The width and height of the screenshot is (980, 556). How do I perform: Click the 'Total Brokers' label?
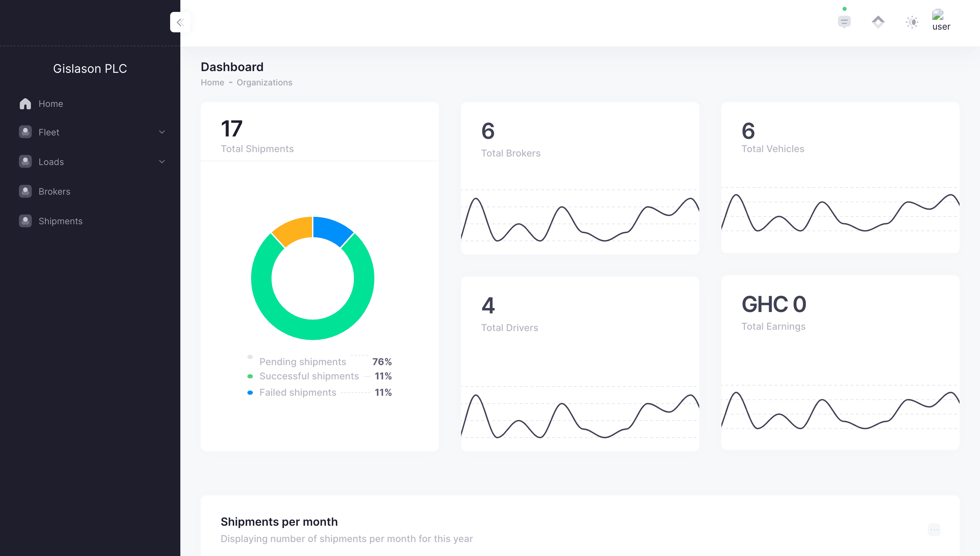click(x=511, y=153)
